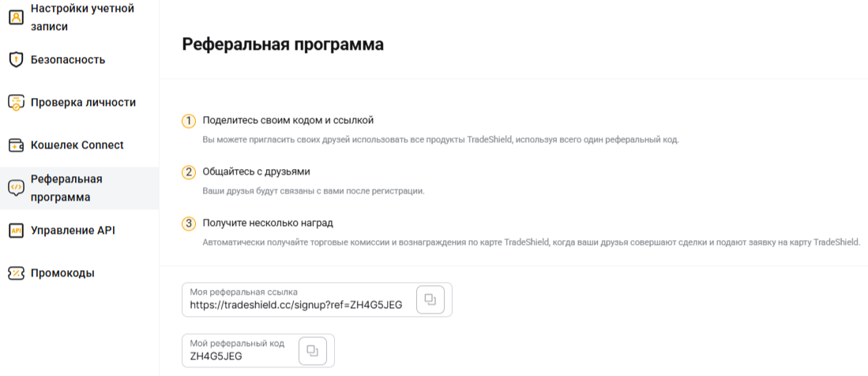868x376 pixels.
Task: Click the wallet icon beside Кошелек Connect
Action: pos(16,145)
